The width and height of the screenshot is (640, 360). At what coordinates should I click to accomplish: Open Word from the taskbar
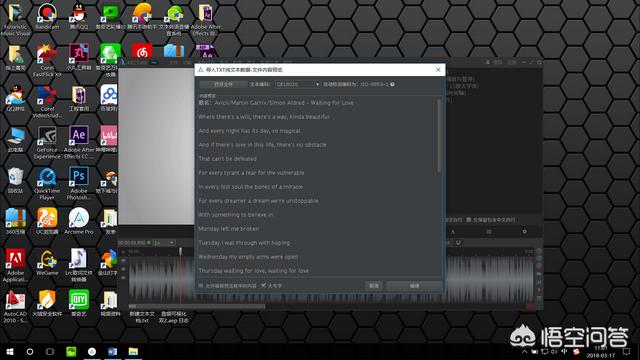[112, 351]
